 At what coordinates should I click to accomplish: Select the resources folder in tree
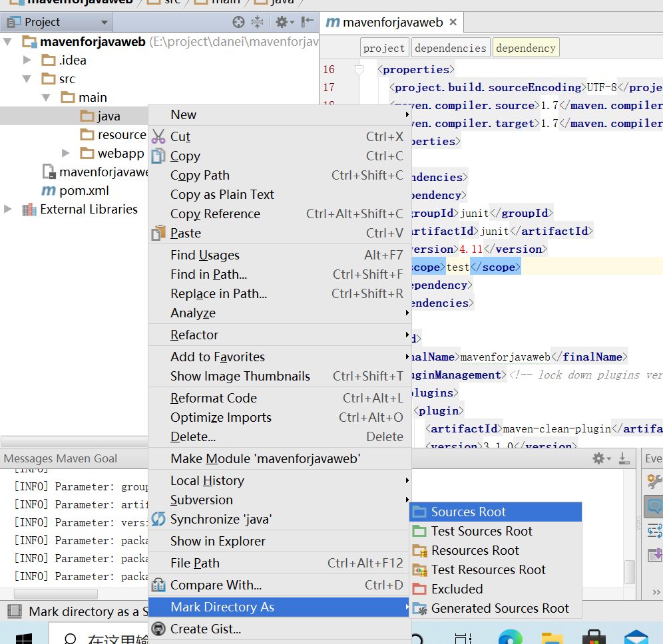pyautogui.click(x=113, y=135)
